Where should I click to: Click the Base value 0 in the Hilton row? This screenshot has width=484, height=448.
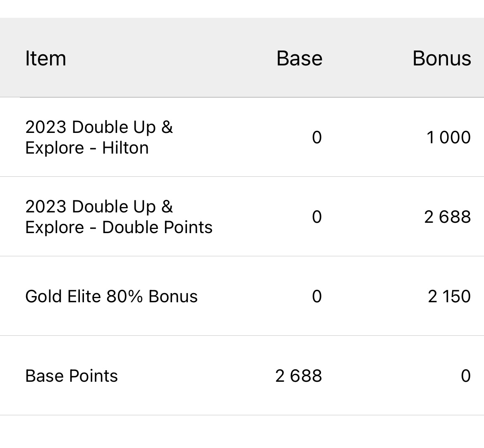pos(316,137)
